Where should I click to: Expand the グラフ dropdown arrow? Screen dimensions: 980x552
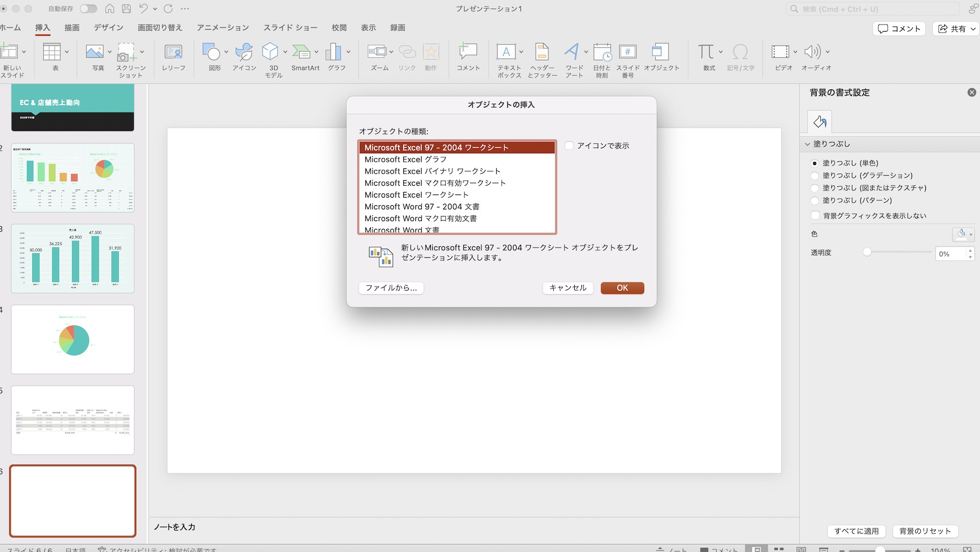(349, 52)
